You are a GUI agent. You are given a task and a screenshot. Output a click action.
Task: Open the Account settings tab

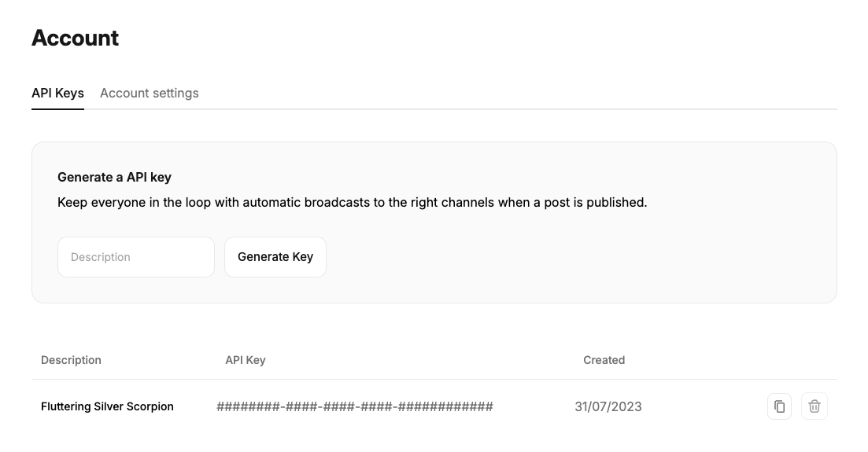tap(149, 93)
